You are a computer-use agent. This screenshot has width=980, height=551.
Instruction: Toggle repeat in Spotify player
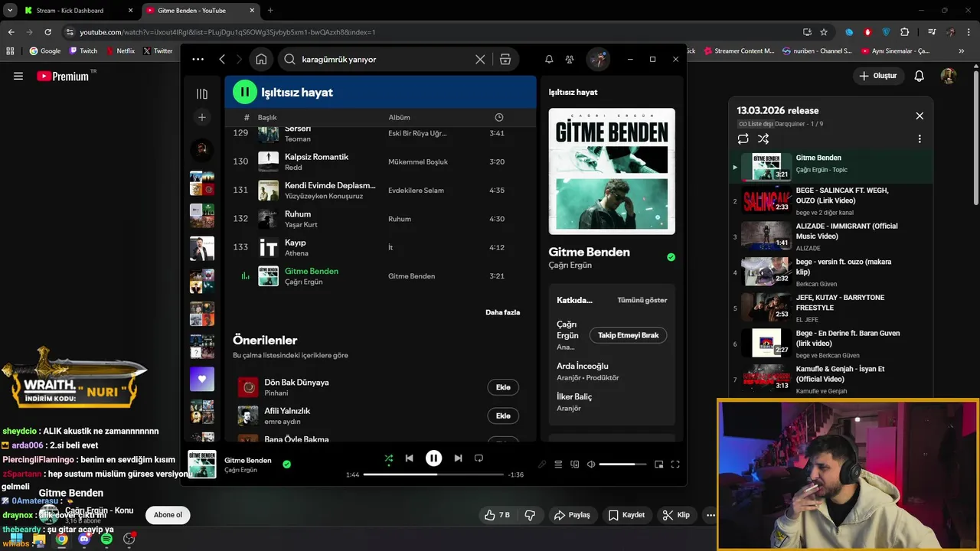pos(479,458)
